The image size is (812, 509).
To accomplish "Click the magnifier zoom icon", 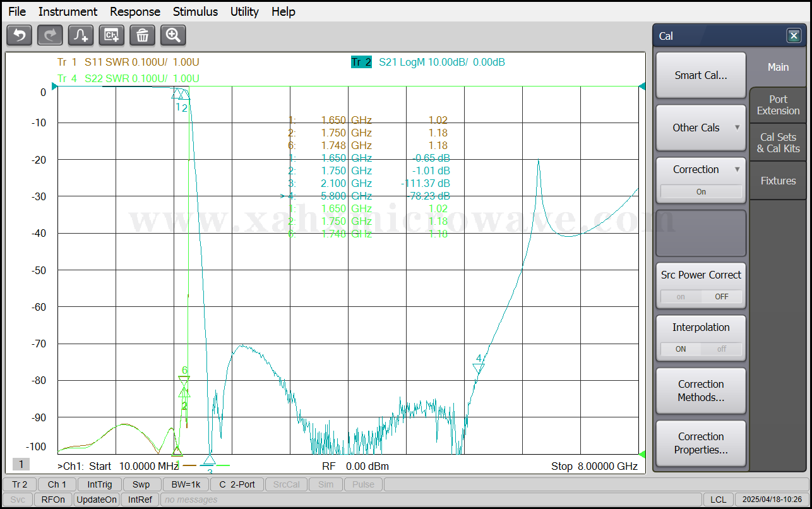I will pos(173,35).
